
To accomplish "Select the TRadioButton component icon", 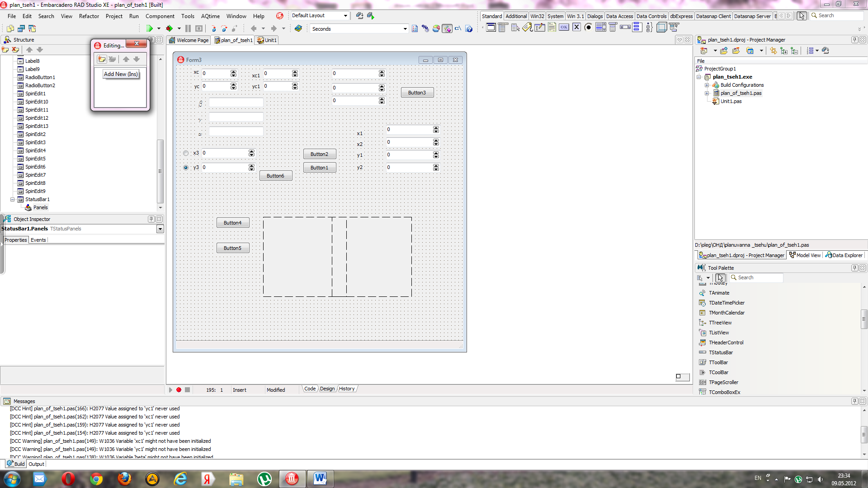I will tap(588, 28).
